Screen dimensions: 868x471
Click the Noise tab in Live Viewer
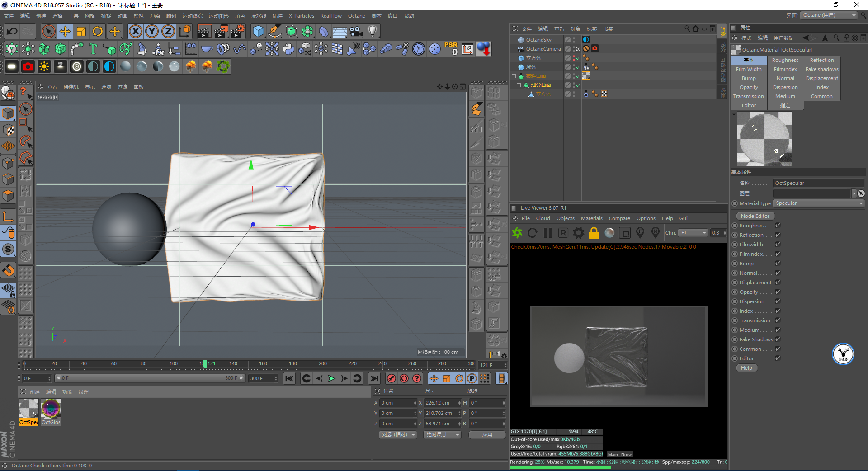pos(626,455)
